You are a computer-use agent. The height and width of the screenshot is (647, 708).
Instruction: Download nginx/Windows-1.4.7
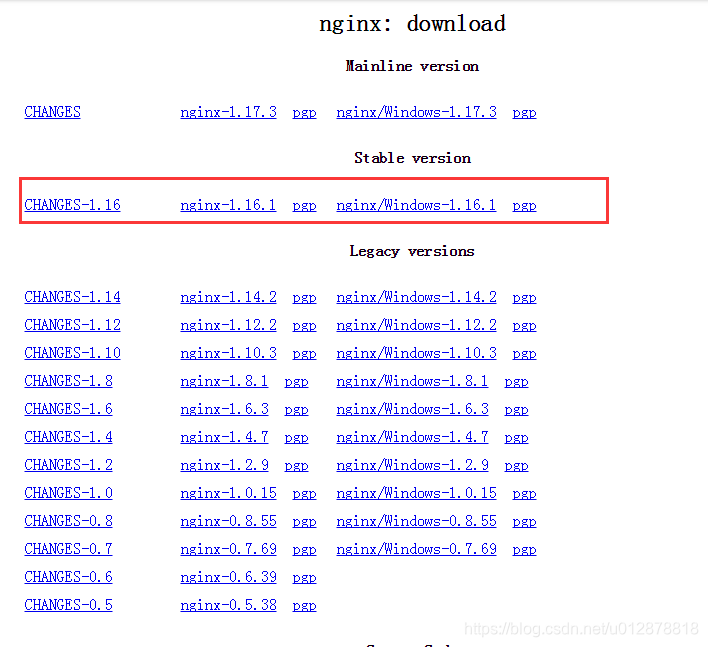(412, 437)
